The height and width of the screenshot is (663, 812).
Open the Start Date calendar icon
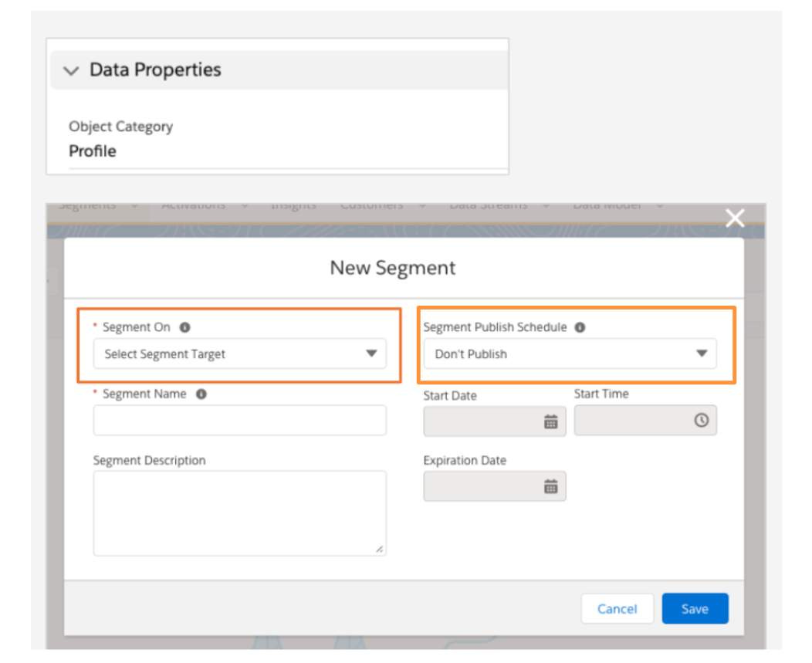point(551,421)
